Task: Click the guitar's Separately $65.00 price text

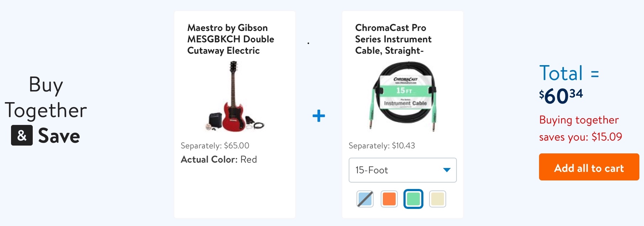Action: pyautogui.click(x=215, y=146)
